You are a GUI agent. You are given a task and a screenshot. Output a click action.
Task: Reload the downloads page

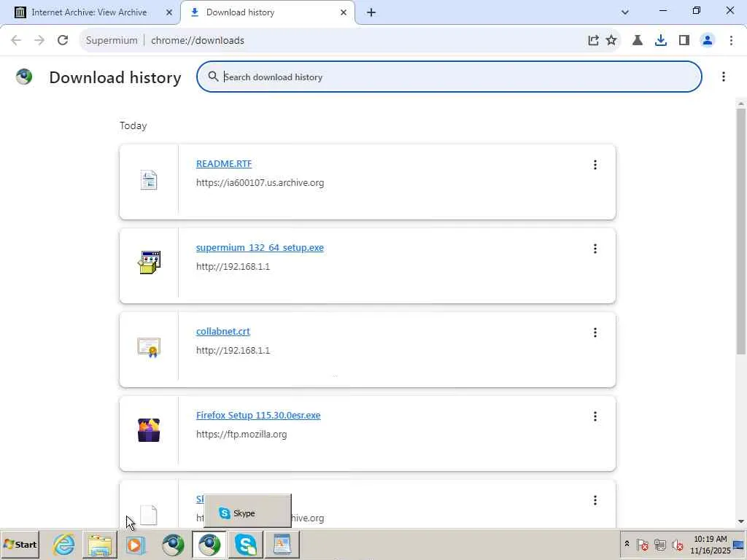63,40
